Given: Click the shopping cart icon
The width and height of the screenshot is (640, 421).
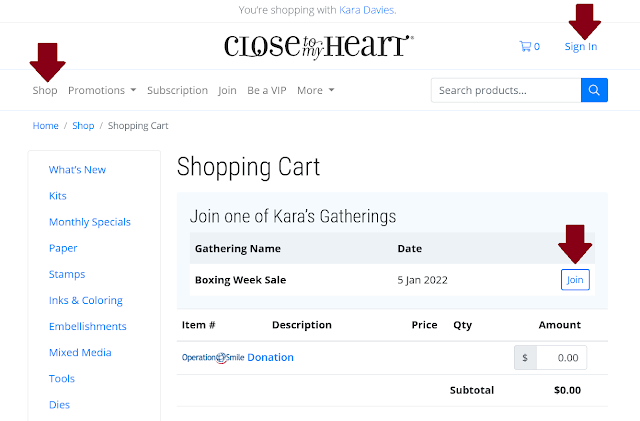Looking at the screenshot, I should pyautogui.click(x=525, y=46).
